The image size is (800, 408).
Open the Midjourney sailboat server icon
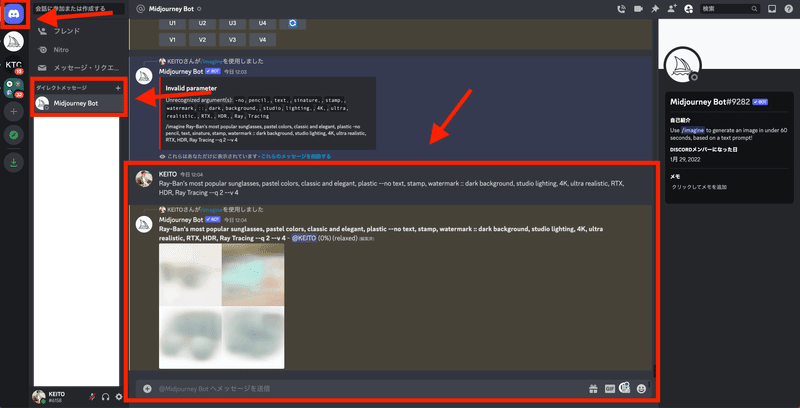(x=14, y=41)
